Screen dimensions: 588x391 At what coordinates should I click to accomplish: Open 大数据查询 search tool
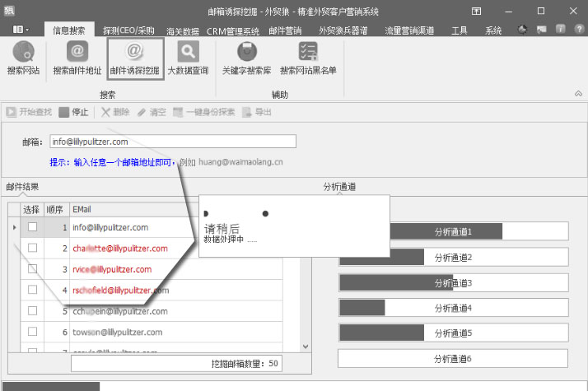pyautogui.click(x=188, y=58)
